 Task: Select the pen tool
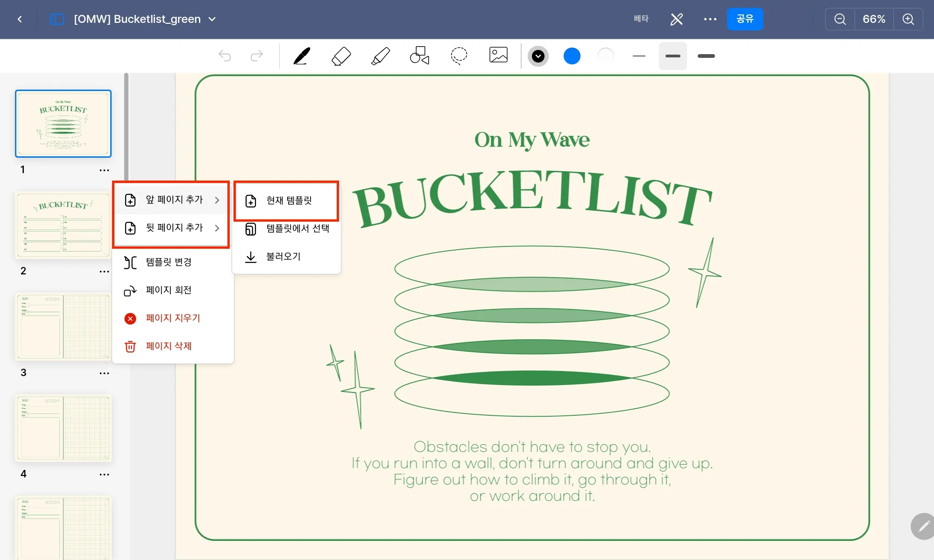click(x=302, y=56)
